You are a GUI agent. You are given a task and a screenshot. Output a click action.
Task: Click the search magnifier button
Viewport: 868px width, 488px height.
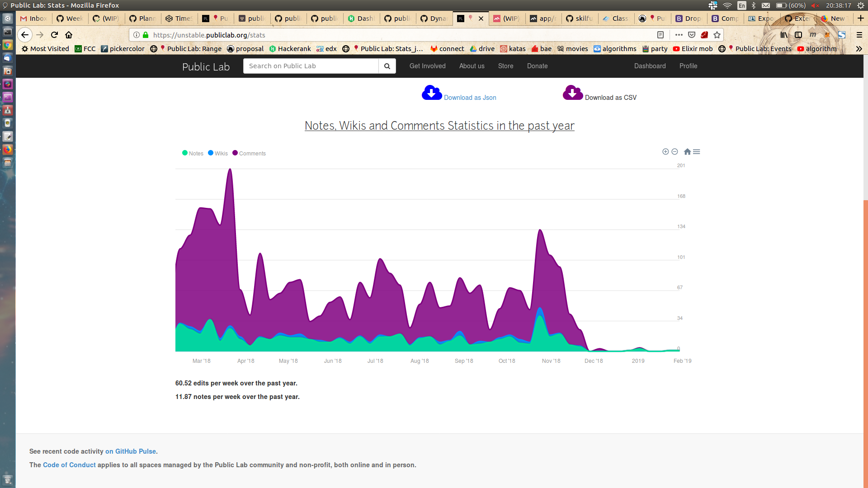click(x=387, y=66)
